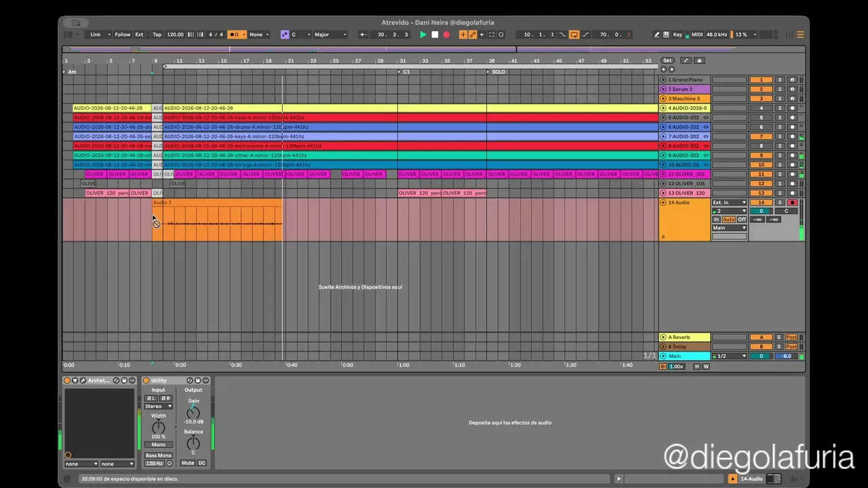Click the Capture MIDI icon
The image size is (868, 488).
[x=492, y=35]
